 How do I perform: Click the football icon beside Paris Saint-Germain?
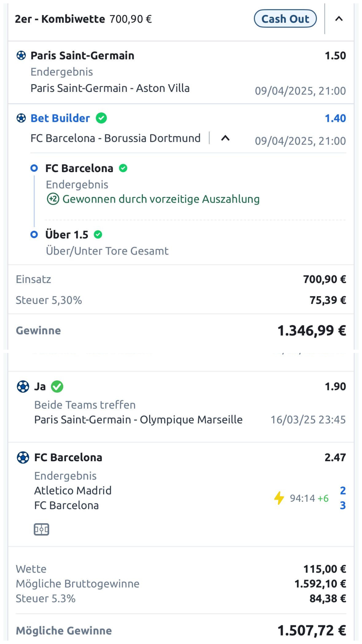click(x=21, y=55)
